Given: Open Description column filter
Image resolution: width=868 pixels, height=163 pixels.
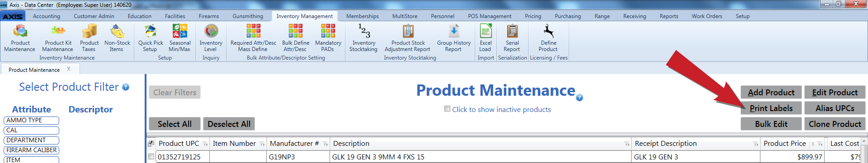Looking at the screenshot, I should coord(627,144).
